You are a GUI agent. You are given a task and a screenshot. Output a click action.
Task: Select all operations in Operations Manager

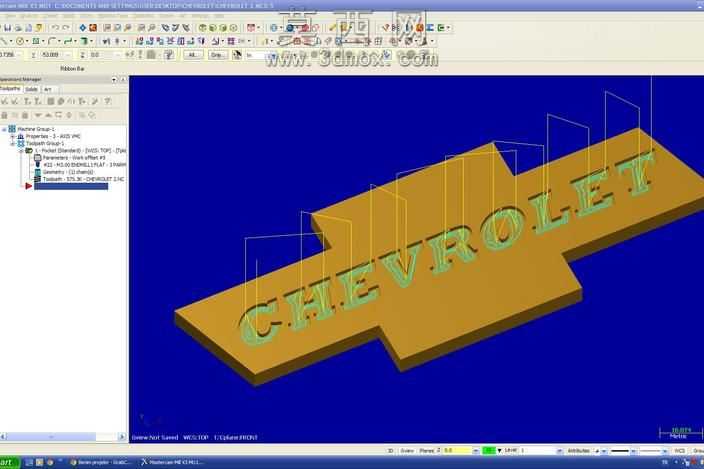tap(5, 101)
